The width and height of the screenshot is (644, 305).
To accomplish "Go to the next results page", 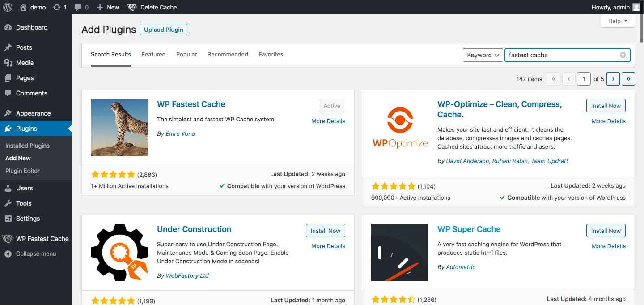I will (613, 79).
